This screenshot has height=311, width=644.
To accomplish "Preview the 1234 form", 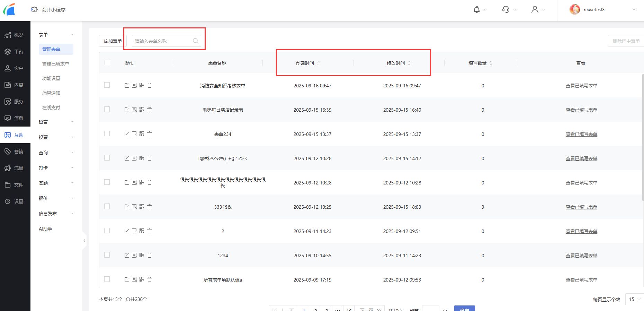I will tap(134, 255).
